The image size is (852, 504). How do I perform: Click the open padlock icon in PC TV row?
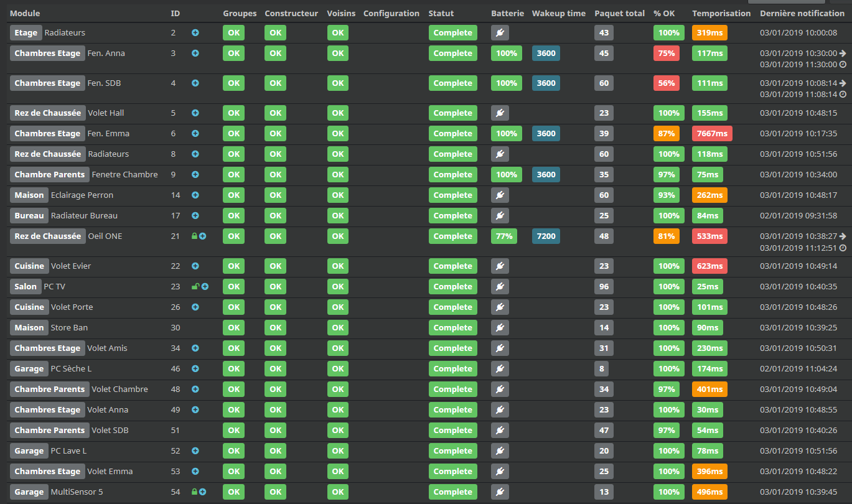tap(195, 287)
